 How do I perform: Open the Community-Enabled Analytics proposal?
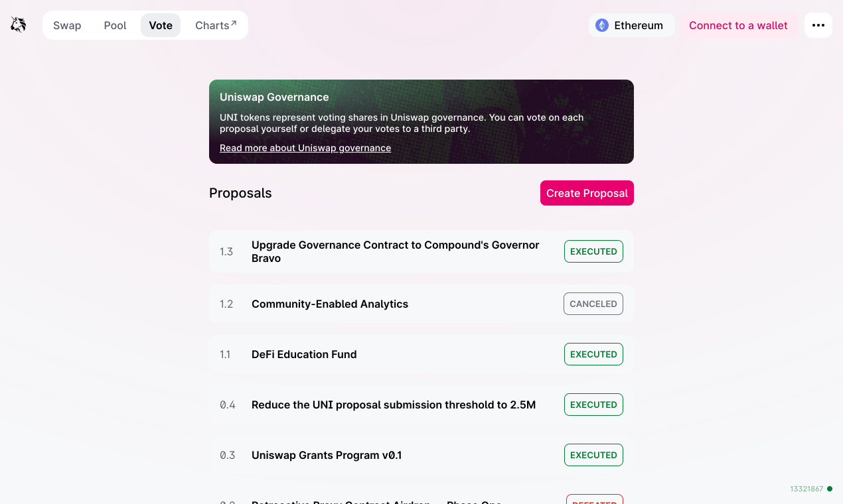(330, 304)
